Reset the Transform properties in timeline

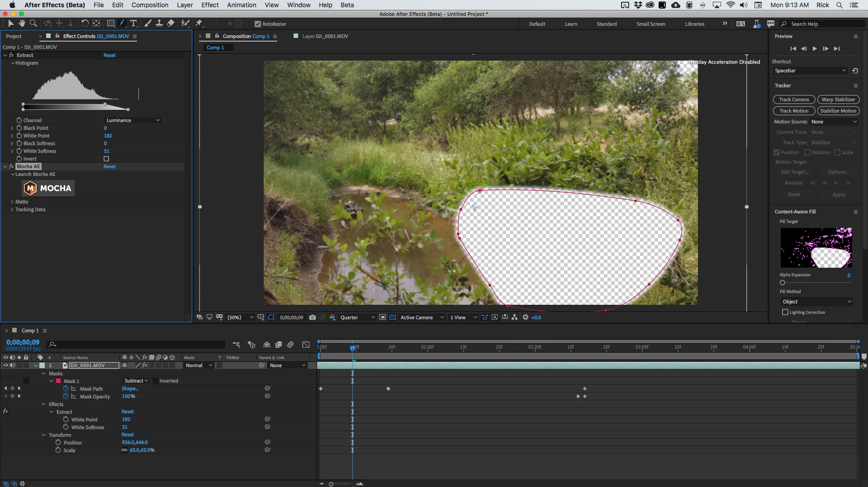point(128,435)
